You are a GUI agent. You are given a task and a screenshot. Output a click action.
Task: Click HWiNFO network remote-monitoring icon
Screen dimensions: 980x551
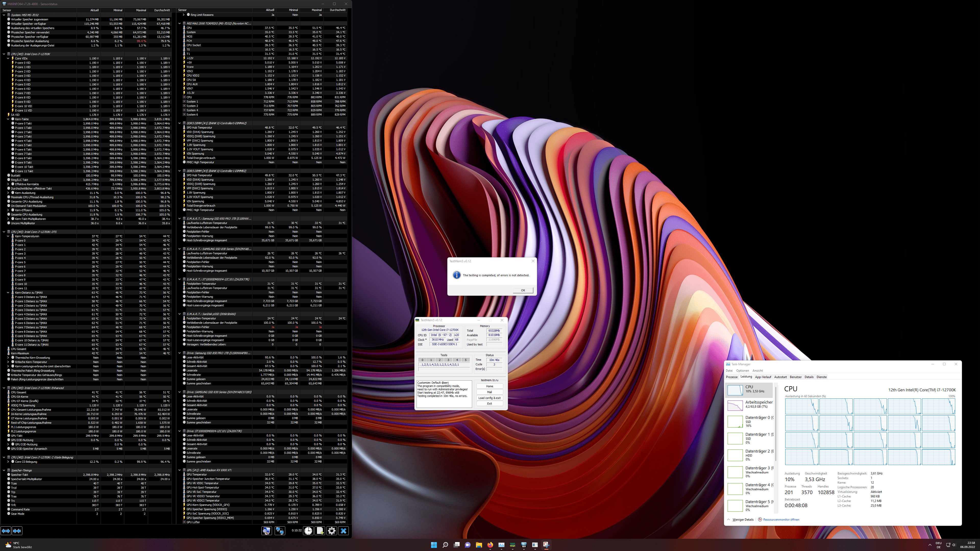tap(280, 531)
